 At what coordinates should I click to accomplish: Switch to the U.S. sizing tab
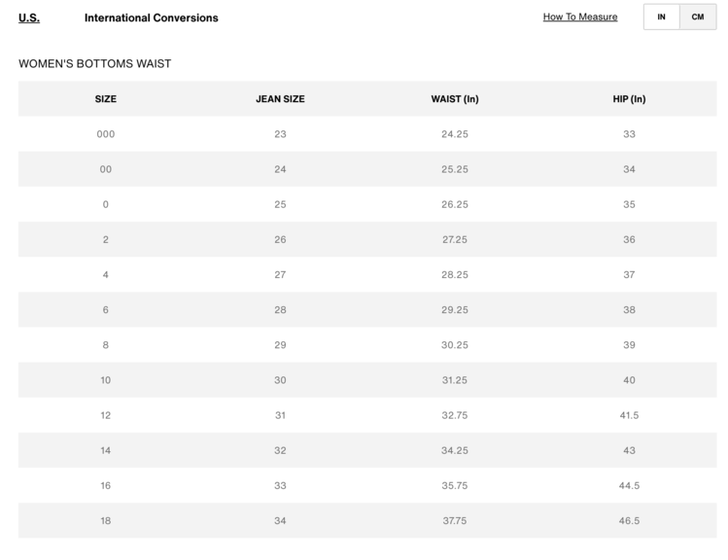(29, 17)
